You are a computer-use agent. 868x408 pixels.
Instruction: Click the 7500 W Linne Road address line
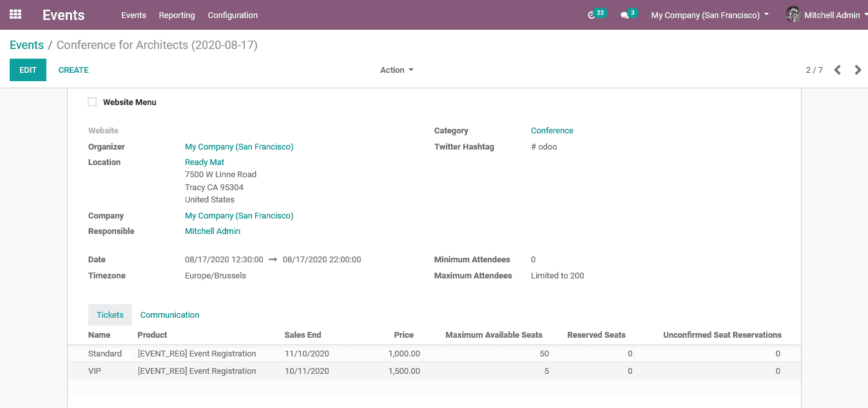pyautogui.click(x=220, y=175)
